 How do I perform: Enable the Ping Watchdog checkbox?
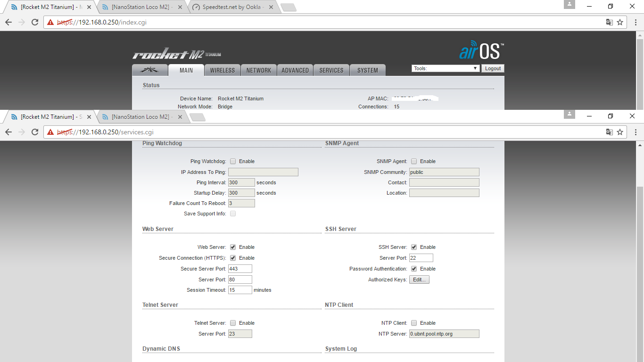tap(233, 161)
